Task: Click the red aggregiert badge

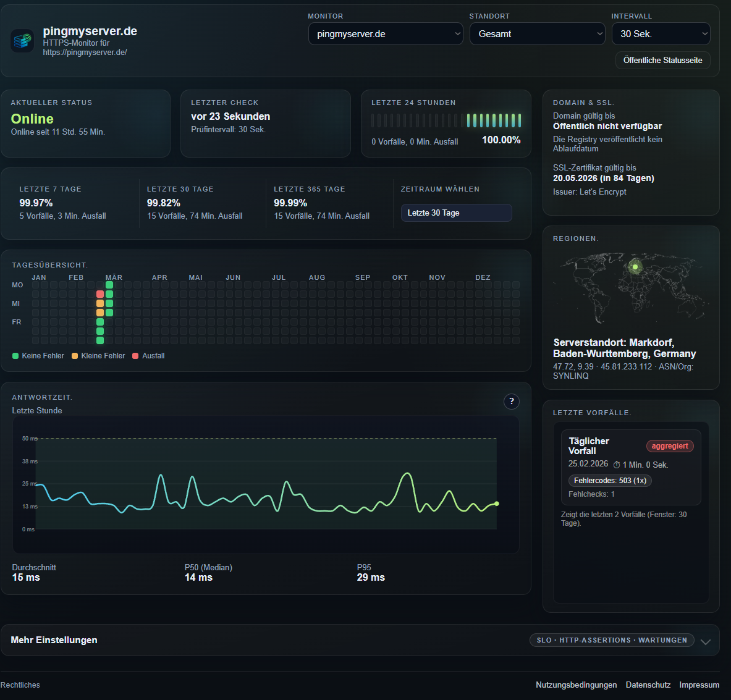Action: pyautogui.click(x=670, y=446)
